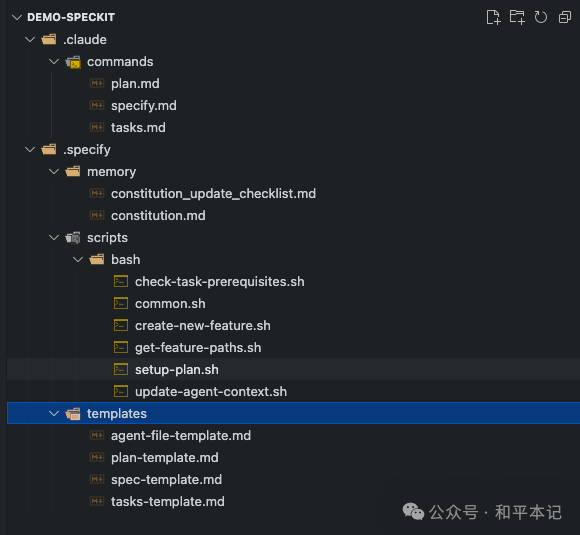Click the .claude folder icon

pos(49,39)
